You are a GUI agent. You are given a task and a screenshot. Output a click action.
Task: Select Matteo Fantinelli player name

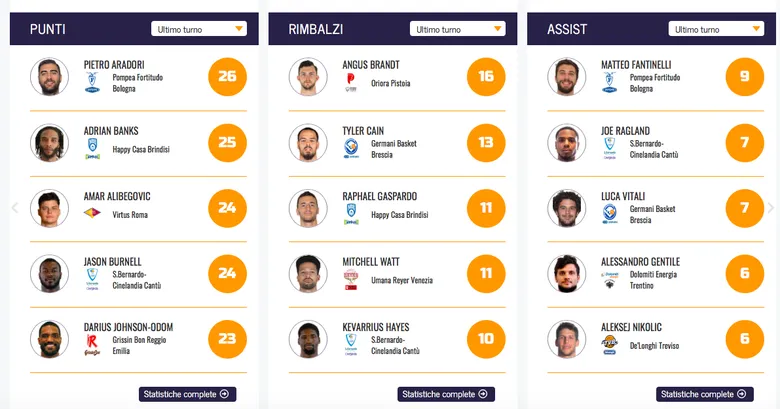tap(637, 65)
